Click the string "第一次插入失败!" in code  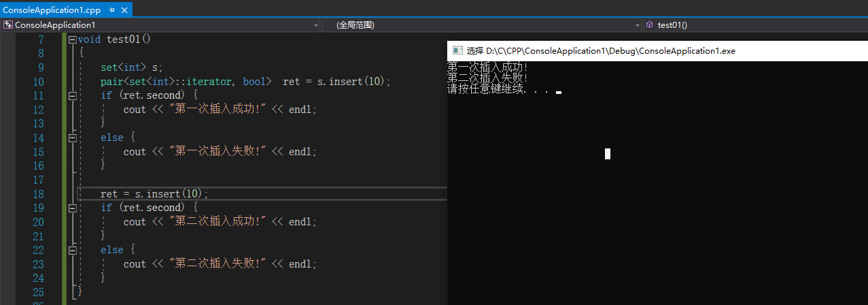[217, 152]
